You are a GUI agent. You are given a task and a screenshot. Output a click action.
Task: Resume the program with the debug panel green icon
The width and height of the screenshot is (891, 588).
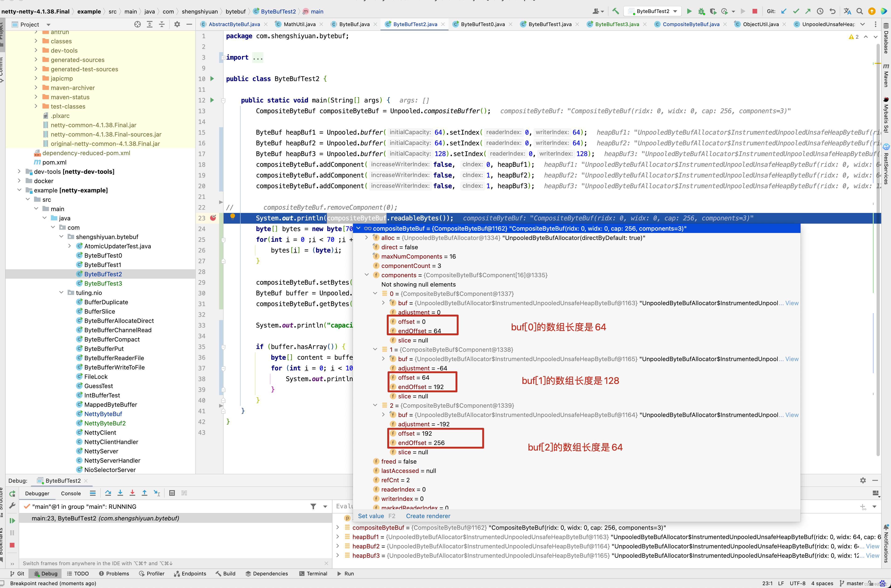point(12,520)
